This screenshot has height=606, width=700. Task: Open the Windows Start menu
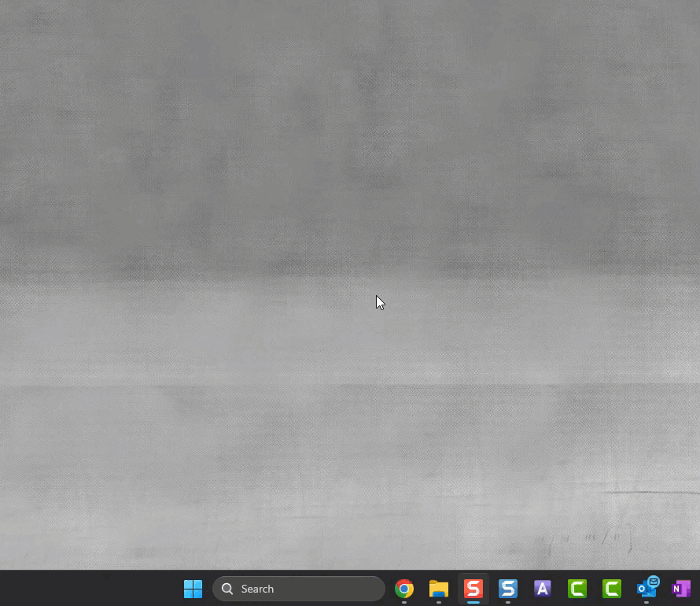point(193,589)
